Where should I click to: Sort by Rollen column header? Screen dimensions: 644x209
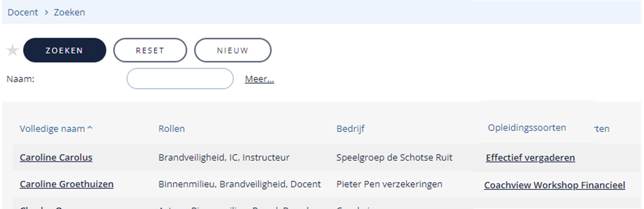click(x=172, y=129)
